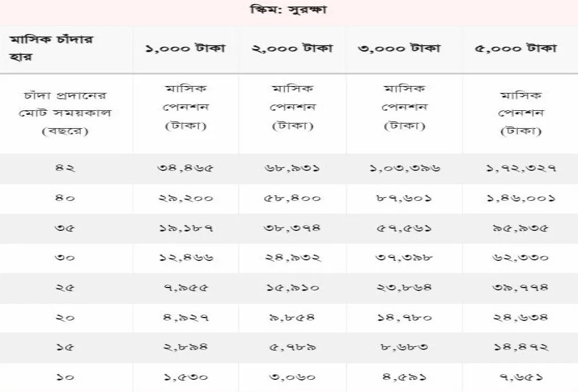Select the ৭,৯৫৫ value in 25-year row
This screenshot has width=578, height=392.
pos(186,288)
